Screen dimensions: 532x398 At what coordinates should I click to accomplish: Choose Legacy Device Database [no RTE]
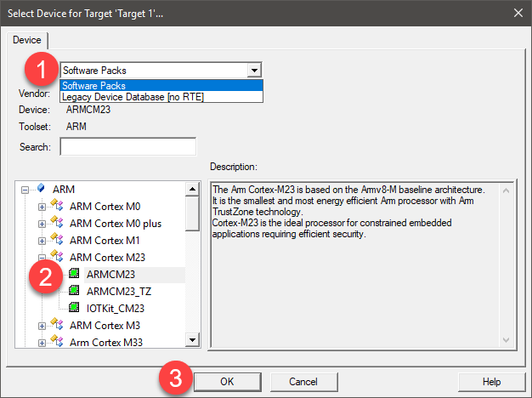pyautogui.click(x=161, y=97)
